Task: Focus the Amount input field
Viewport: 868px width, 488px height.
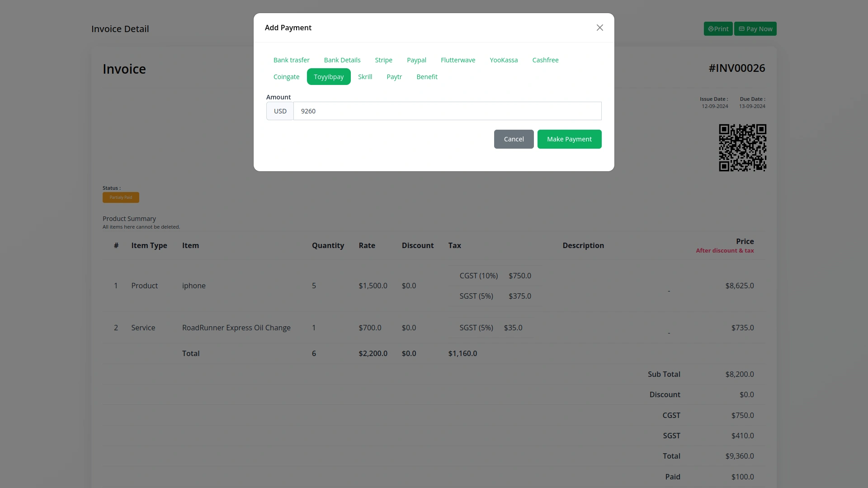Action: point(447,111)
